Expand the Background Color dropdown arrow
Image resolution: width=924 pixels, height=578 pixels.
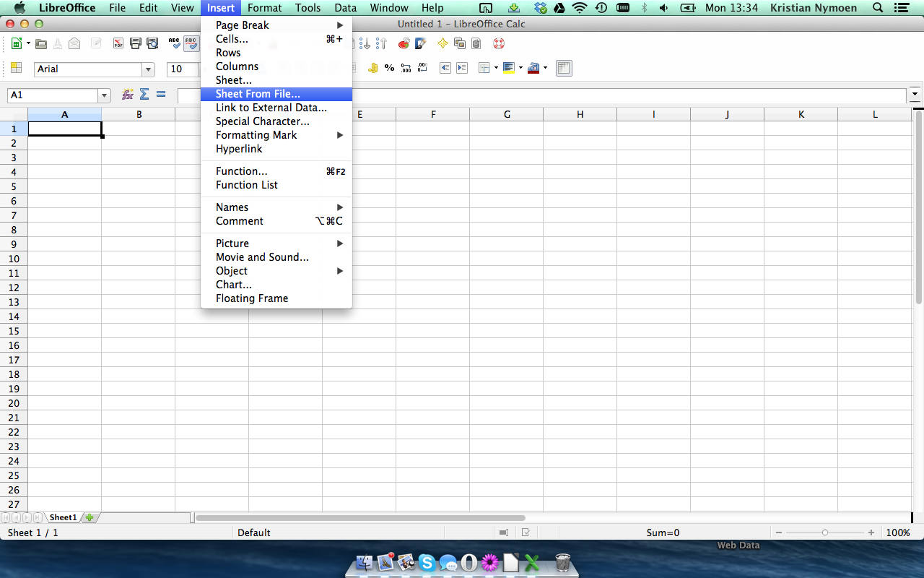[x=520, y=69]
